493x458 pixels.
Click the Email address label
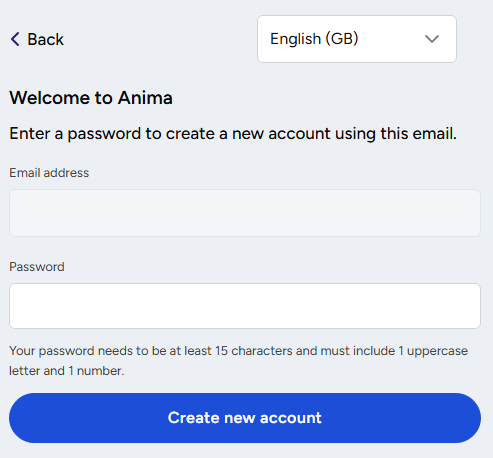[x=49, y=173]
